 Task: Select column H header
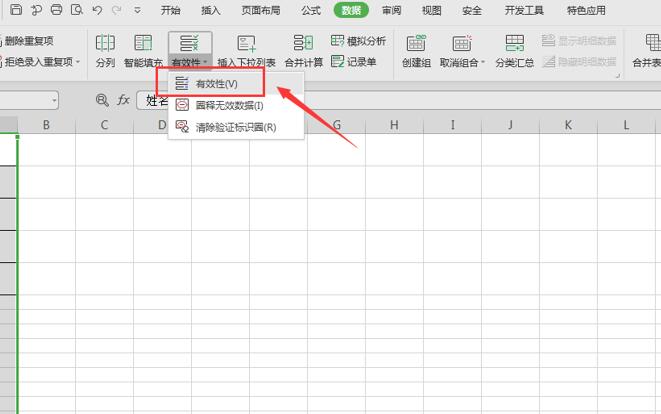click(394, 125)
